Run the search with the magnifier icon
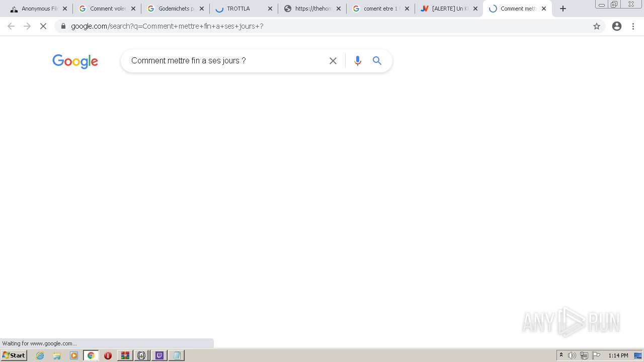Screen dimensions: 644x362 coord(377,61)
